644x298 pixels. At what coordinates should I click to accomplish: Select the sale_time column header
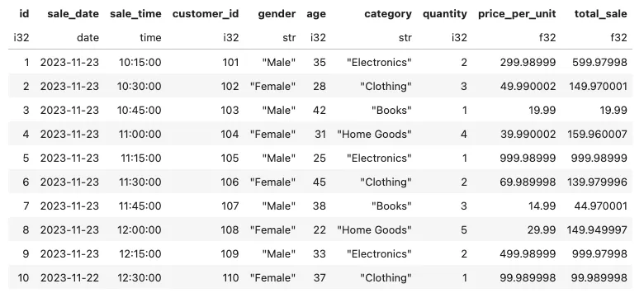coord(135,14)
